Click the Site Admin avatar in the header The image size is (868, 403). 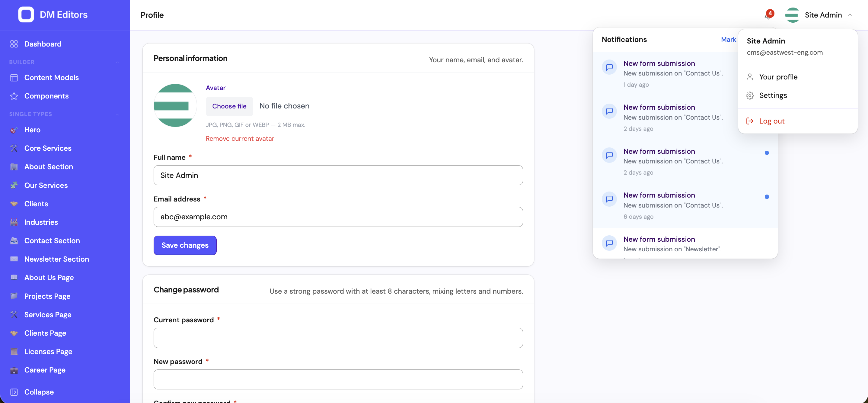[792, 15]
